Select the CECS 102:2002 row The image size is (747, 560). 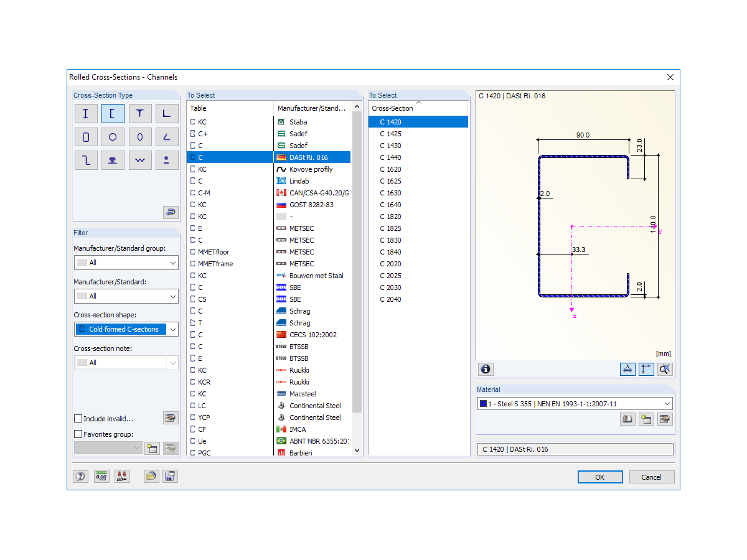pos(269,335)
